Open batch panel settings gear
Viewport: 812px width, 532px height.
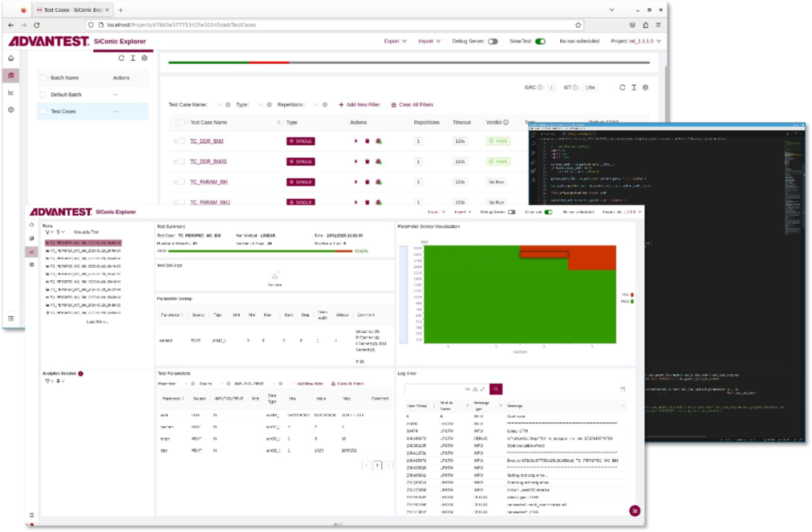click(x=144, y=59)
